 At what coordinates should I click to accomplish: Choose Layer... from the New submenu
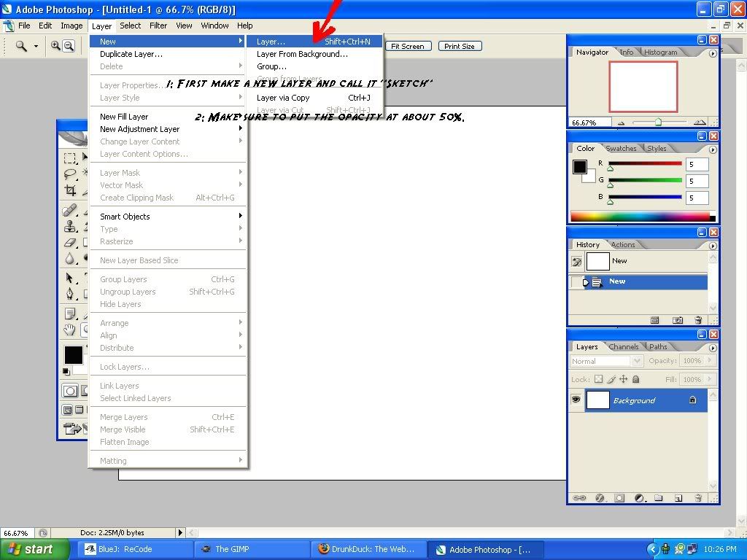271,42
